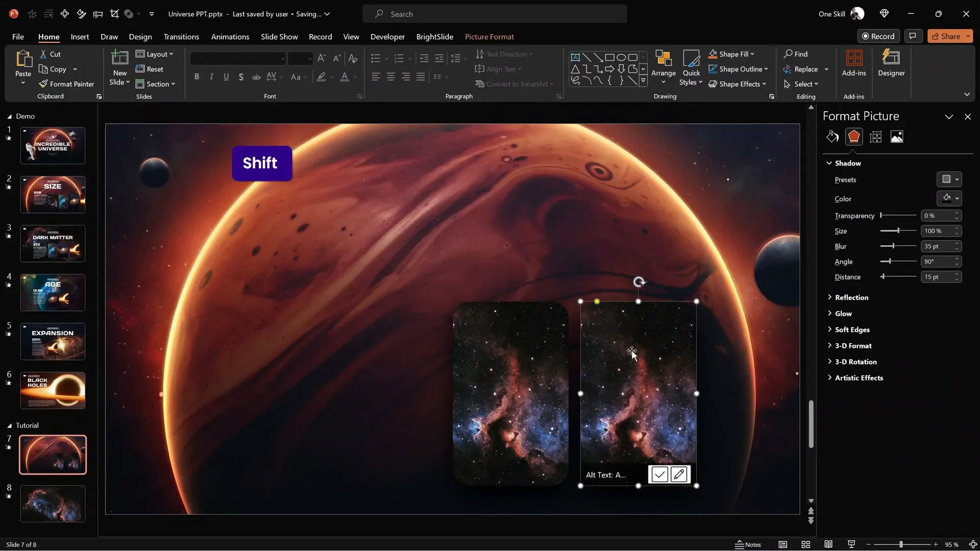Image resolution: width=980 pixels, height=551 pixels.
Task: Open the Layout dropdown
Action: 155,54
